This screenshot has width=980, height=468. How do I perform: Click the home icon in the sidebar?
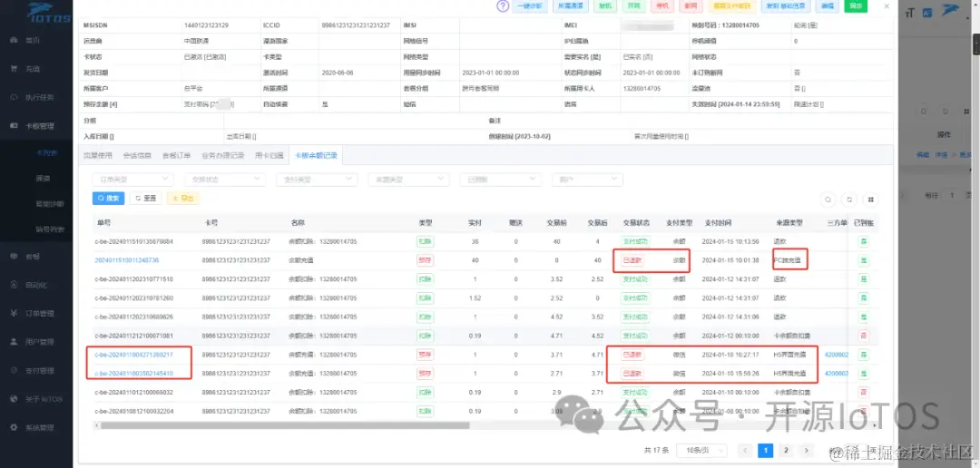coord(13,40)
